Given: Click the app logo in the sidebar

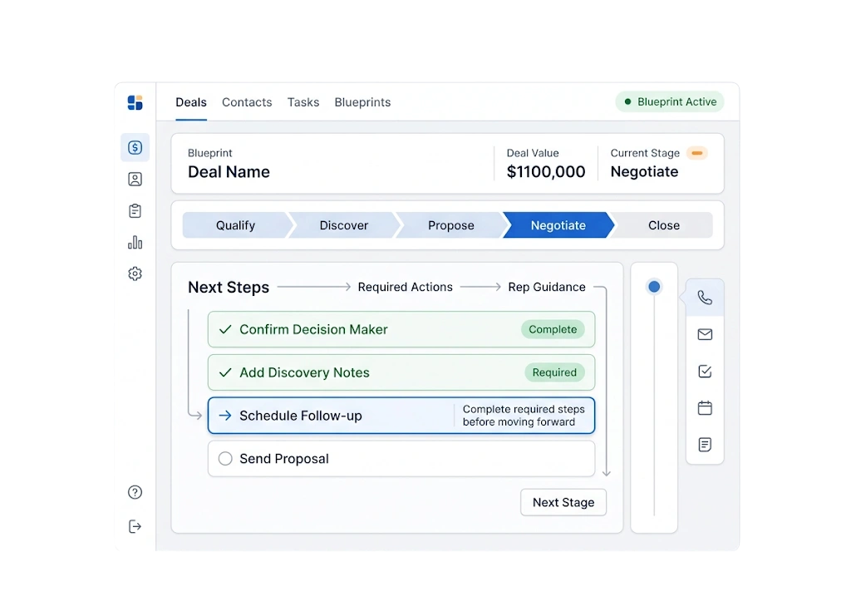Looking at the screenshot, I should click(x=135, y=102).
